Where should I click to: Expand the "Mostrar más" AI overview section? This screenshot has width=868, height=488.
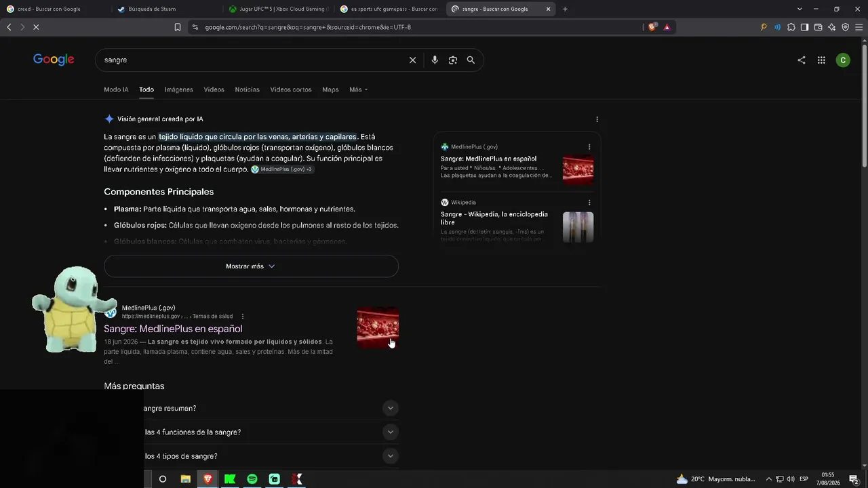click(x=251, y=266)
